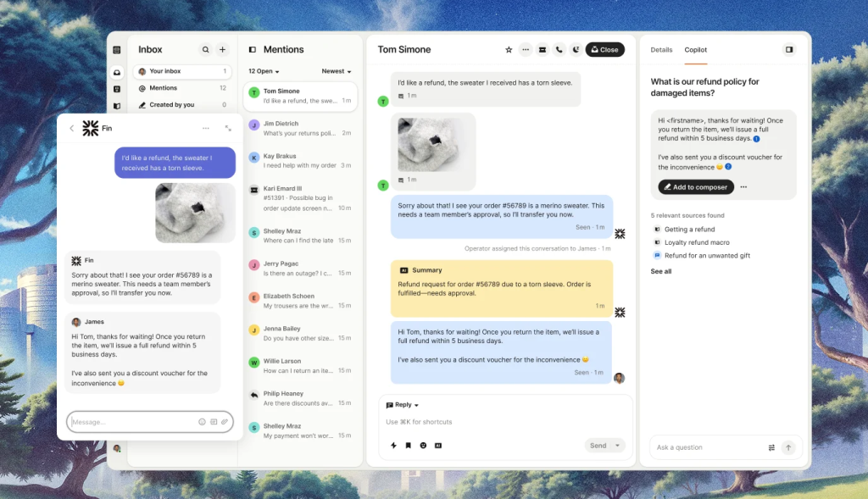Viewport: 868px width, 499px height.
Task: Click the Add to composer button
Action: (x=695, y=186)
